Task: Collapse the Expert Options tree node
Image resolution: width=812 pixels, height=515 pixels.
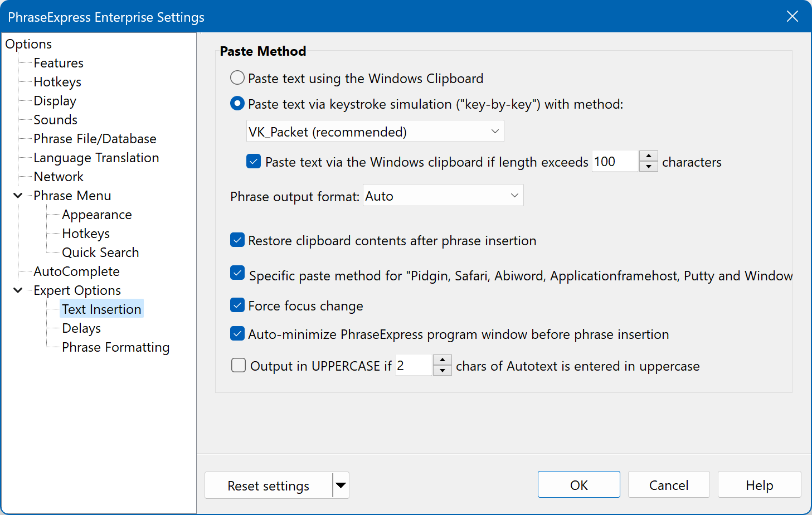Action: 18,290
